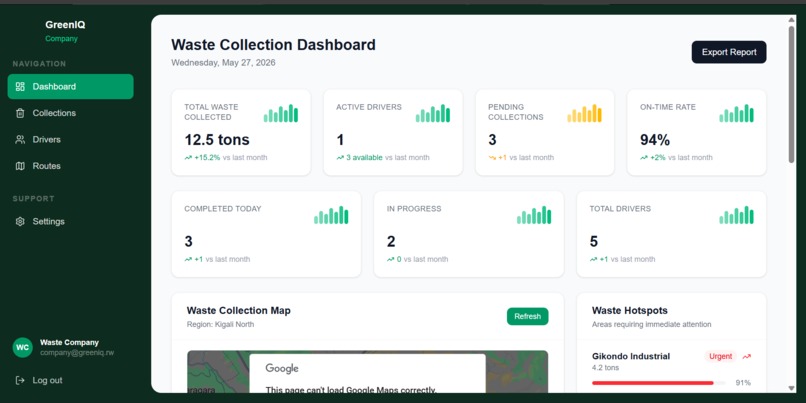Open the Dashboard navigation item
Screen dimensions: 806x403
click(70, 86)
